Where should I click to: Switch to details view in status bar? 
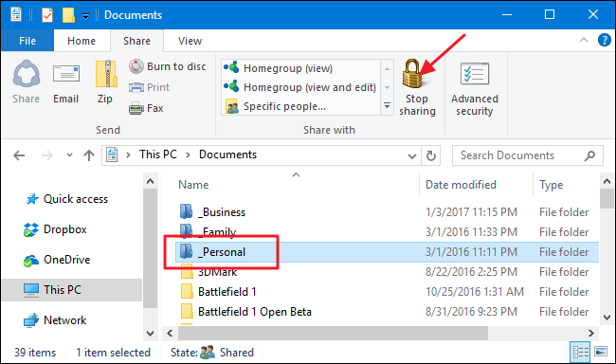(580, 352)
